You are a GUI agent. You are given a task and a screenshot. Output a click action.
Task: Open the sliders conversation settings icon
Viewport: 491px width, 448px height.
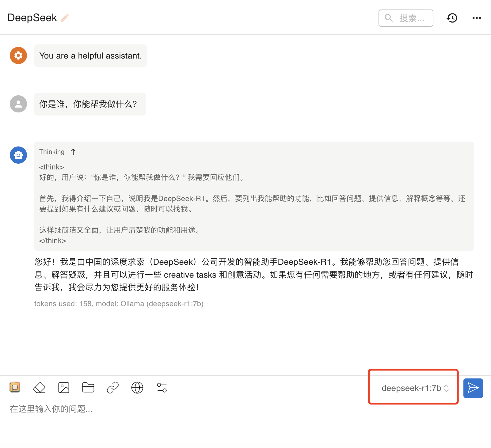pyautogui.click(x=162, y=388)
